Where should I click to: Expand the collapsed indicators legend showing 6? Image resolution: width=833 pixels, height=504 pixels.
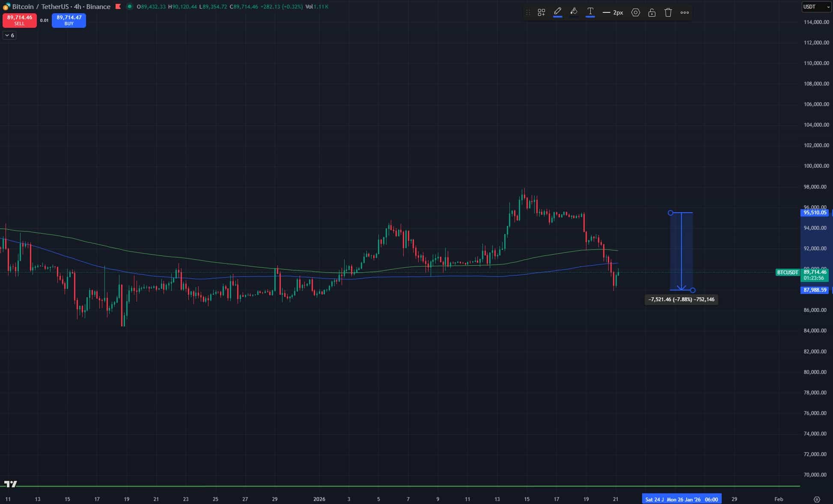(10, 36)
